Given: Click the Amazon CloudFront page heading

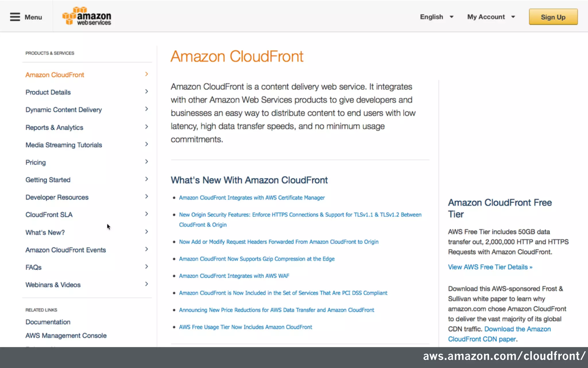Looking at the screenshot, I should pyautogui.click(x=237, y=56).
